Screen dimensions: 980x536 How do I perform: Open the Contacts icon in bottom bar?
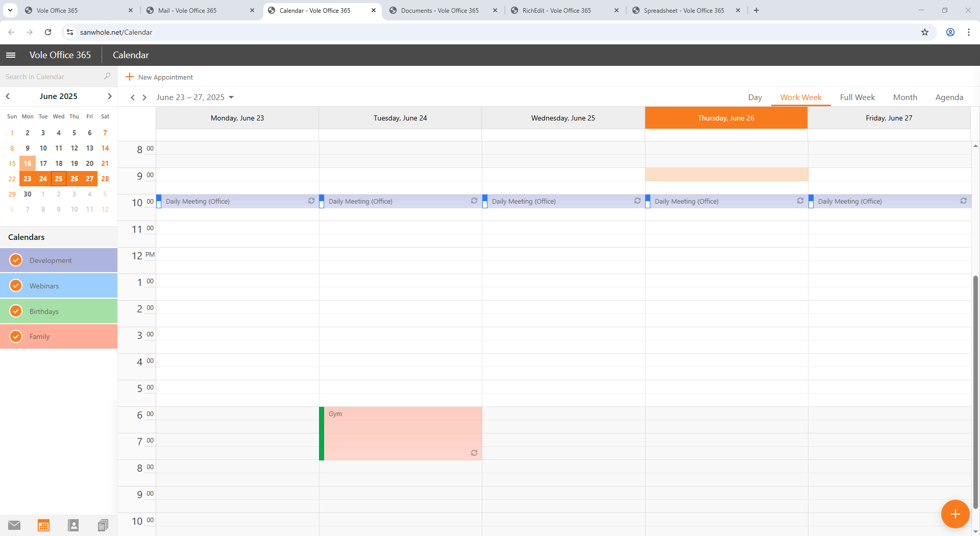[73, 525]
